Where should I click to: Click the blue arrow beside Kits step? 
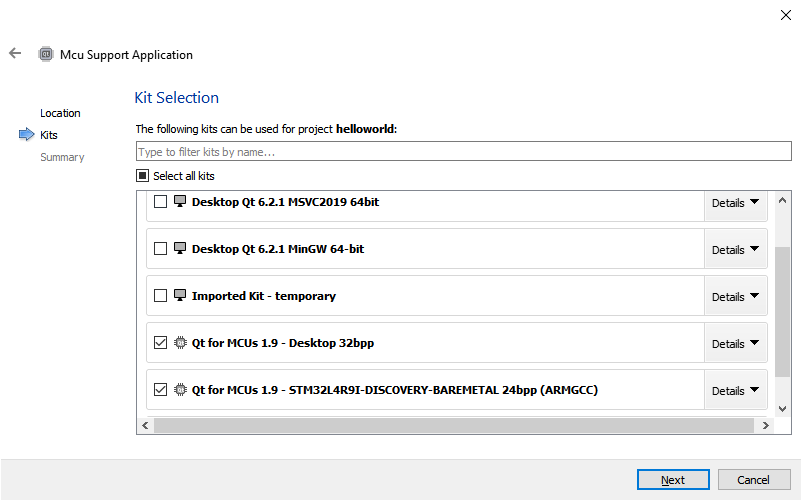point(26,135)
